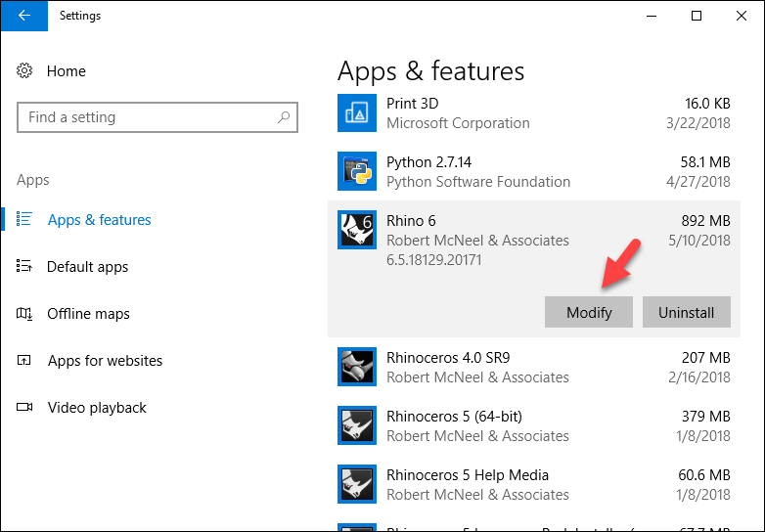Click the Rhino 6 app icon
Screen dimensions: 765x532
coord(357,230)
